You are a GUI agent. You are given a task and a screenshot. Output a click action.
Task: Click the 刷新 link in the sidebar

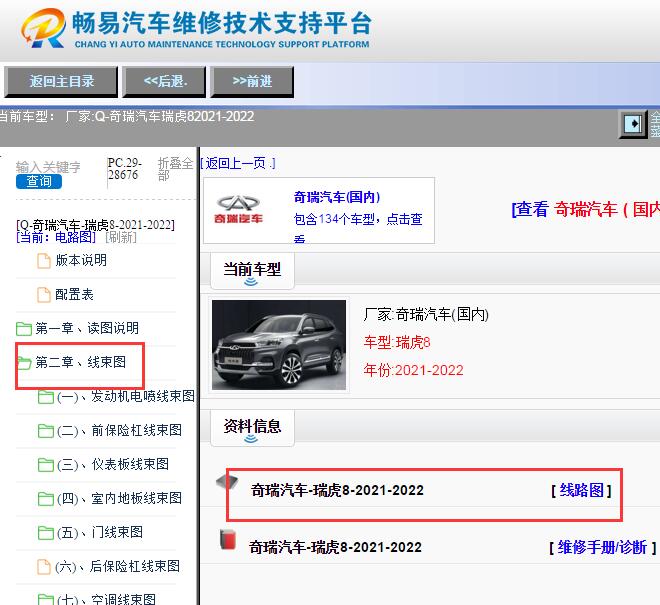click(x=121, y=237)
